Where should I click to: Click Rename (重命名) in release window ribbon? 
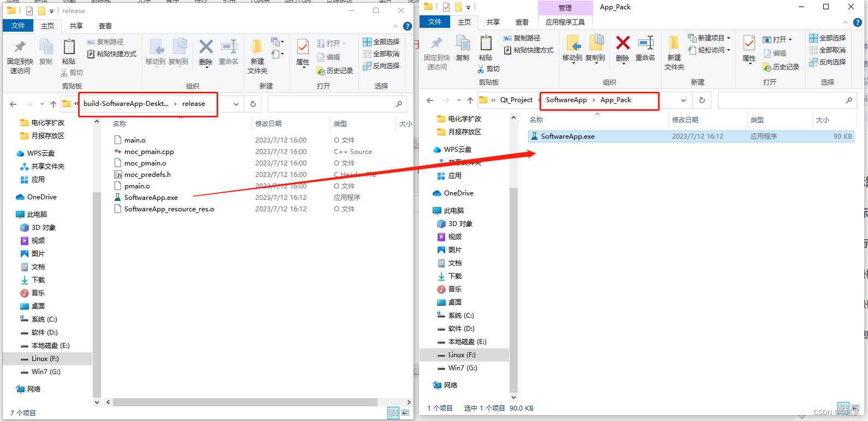[229, 52]
